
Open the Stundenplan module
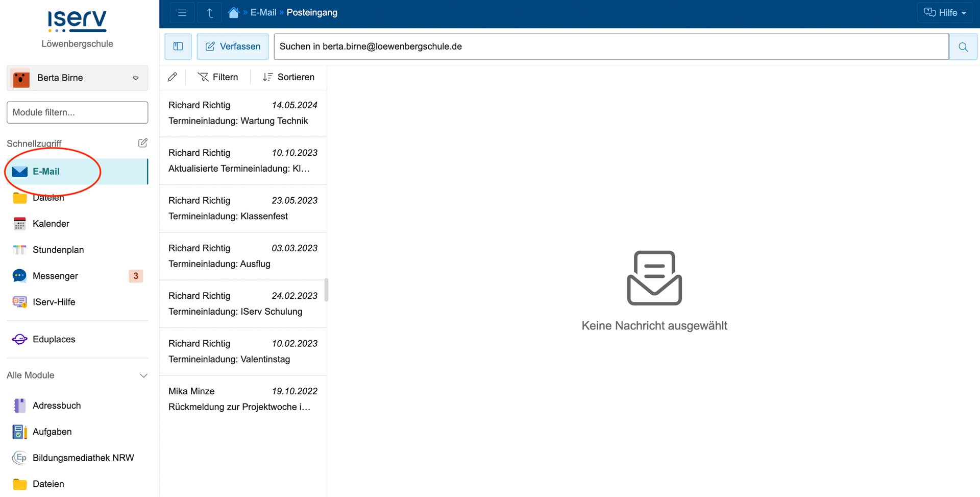click(78, 250)
